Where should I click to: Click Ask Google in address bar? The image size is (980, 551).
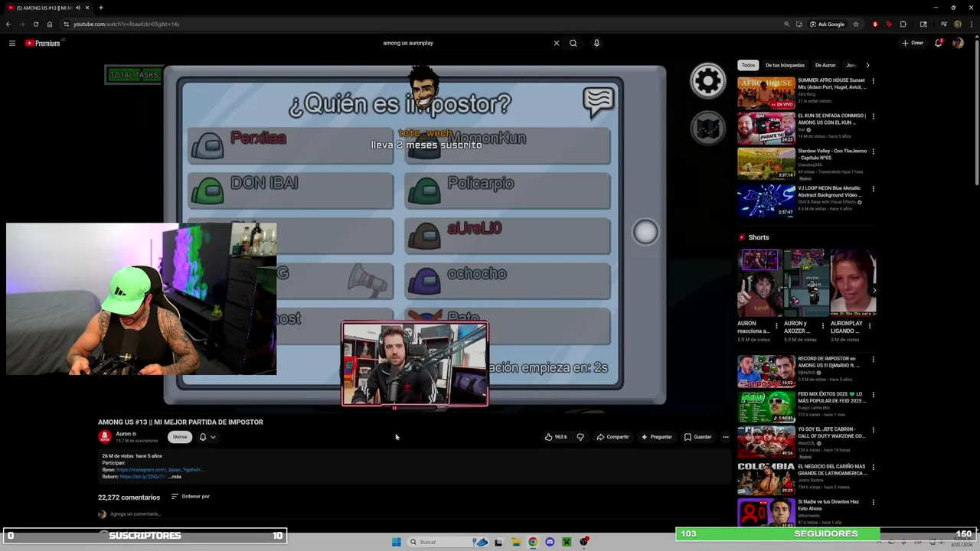(x=827, y=24)
